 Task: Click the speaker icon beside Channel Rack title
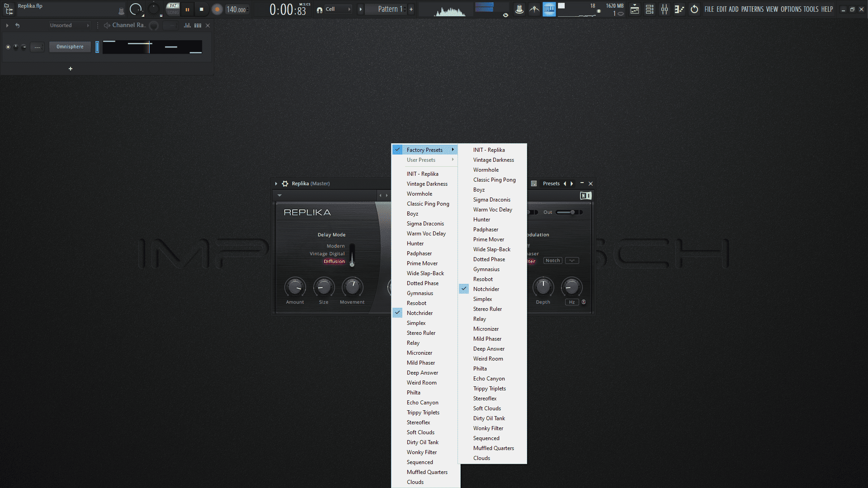107,25
